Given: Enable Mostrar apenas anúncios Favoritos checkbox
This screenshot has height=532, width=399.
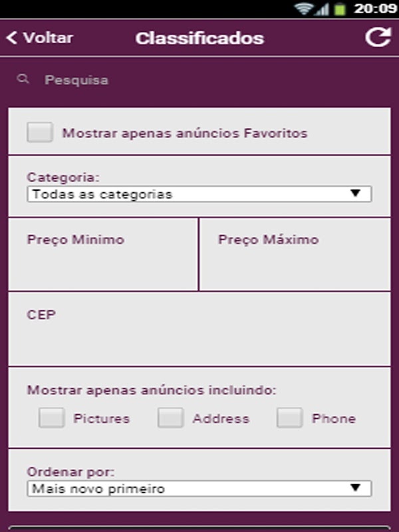Looking at the screenshot, I should click(x=40, y=132).
